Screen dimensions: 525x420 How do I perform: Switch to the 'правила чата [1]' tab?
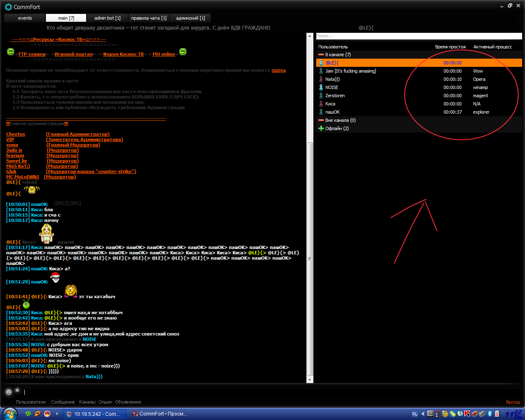click(148, 18)
